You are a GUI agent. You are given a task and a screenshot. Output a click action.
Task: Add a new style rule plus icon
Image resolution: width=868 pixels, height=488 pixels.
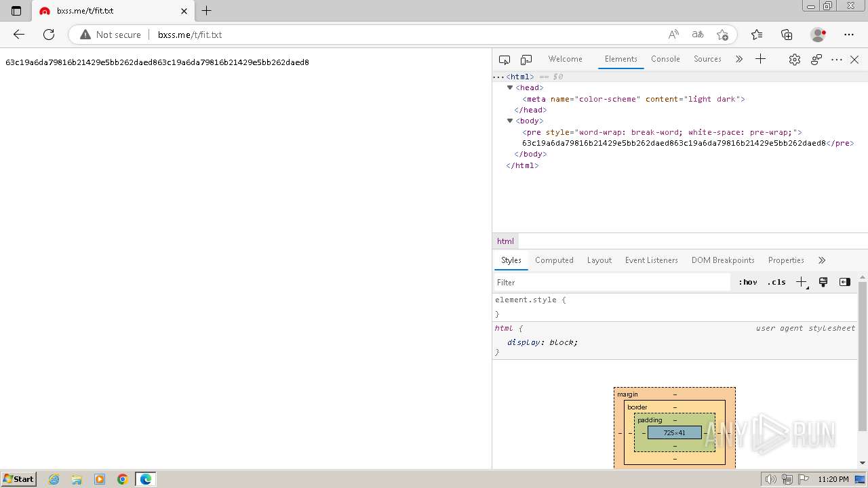802,283
